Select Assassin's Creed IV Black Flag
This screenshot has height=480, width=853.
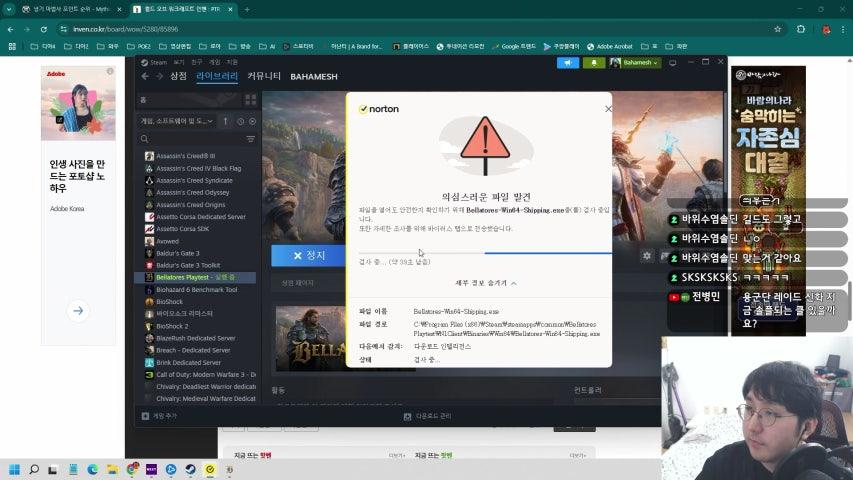(195, 169)
